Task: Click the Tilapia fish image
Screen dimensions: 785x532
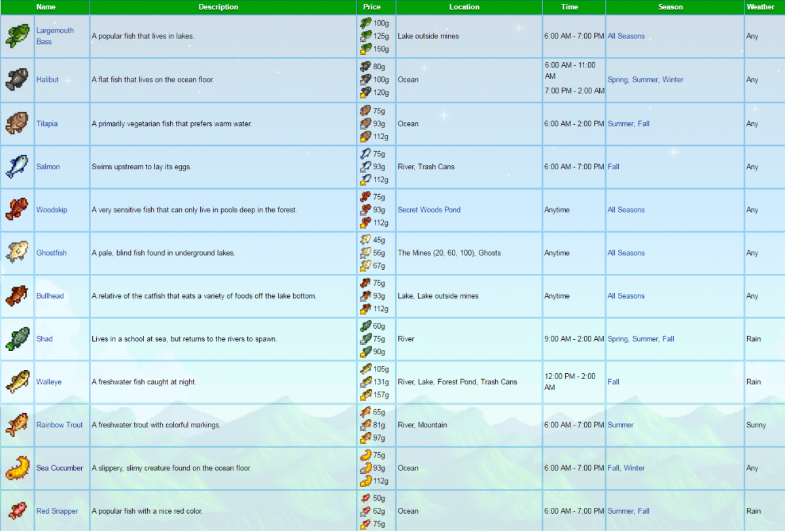Action: (x=17, y=124)
